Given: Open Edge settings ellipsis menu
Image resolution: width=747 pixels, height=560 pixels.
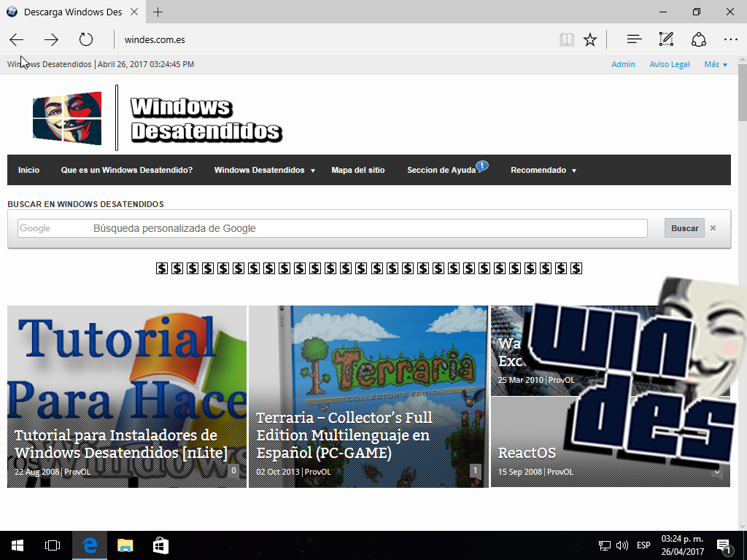Looking at the screenshot, I should click(731, 39).
